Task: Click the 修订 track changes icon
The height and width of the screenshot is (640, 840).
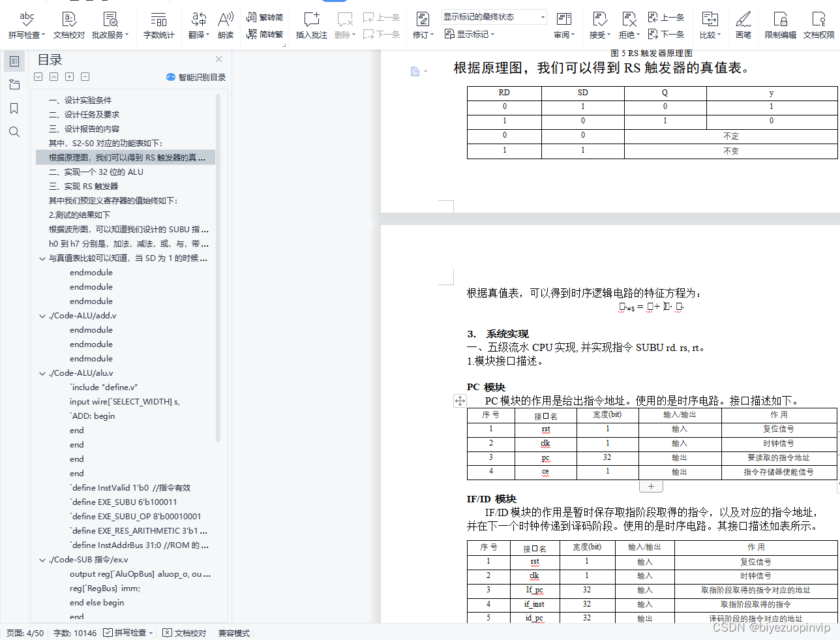Action: [423, 19]
